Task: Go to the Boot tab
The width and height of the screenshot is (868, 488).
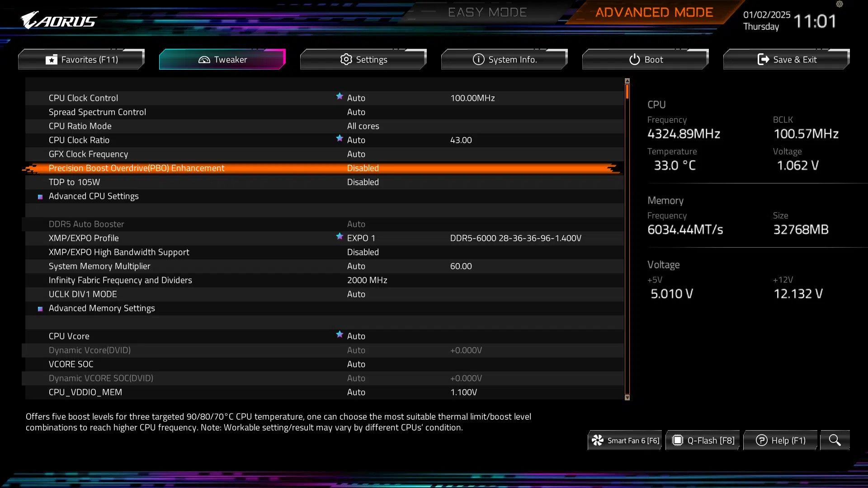Action: click(646, 59)
